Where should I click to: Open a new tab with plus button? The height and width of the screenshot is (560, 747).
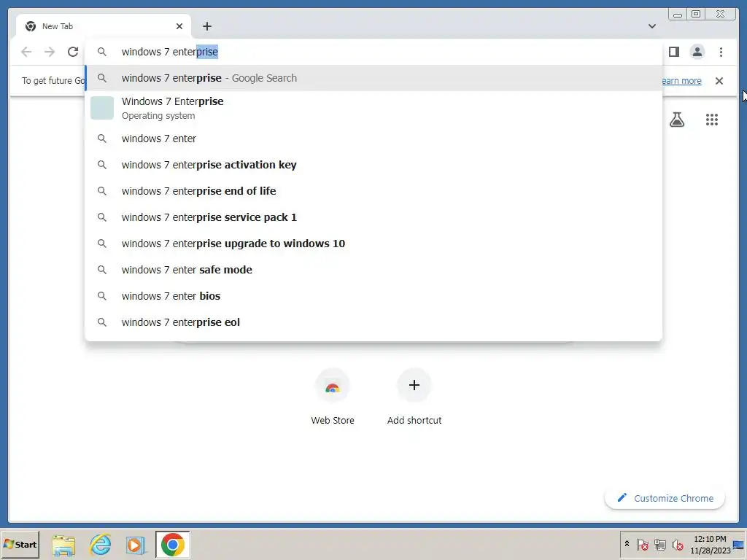pyautogui.click(x=206, y=26)
